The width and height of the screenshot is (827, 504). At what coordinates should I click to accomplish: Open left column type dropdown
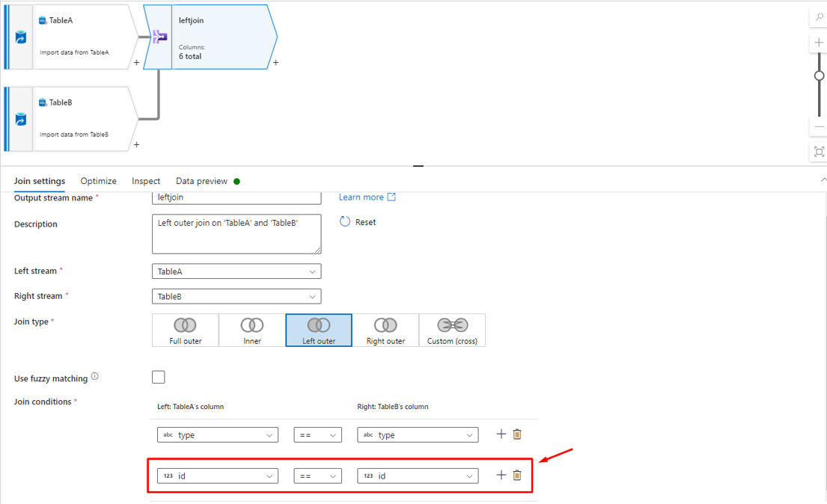coord(218,435)
